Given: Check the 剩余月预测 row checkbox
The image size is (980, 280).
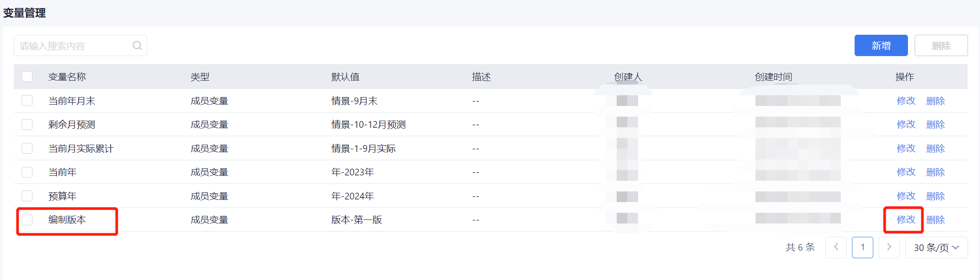Looking at the screenshot, I should tap(27, 124).
